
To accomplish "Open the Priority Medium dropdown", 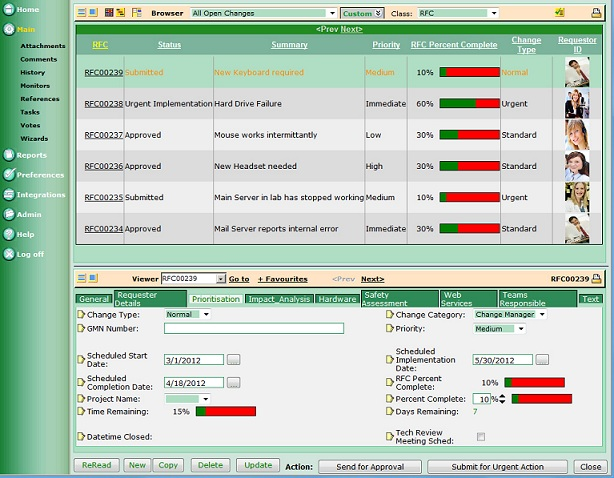I will pyautogui.click(x=499, y=329).
